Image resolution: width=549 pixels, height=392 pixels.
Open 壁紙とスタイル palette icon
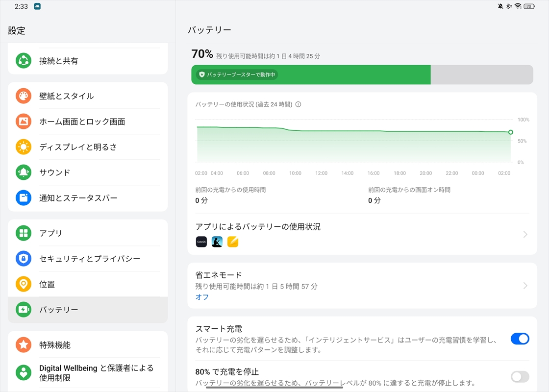[x=24, y=96]
